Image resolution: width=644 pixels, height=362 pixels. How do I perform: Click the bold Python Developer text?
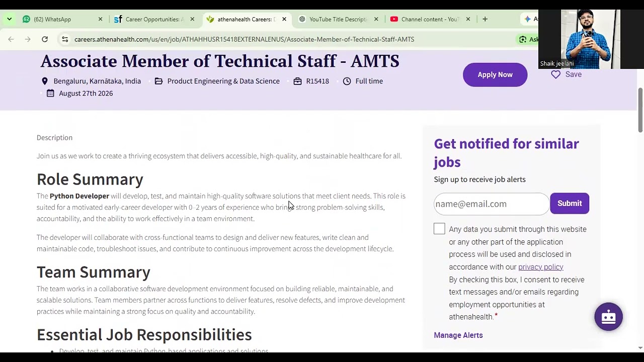pos(79,196)
